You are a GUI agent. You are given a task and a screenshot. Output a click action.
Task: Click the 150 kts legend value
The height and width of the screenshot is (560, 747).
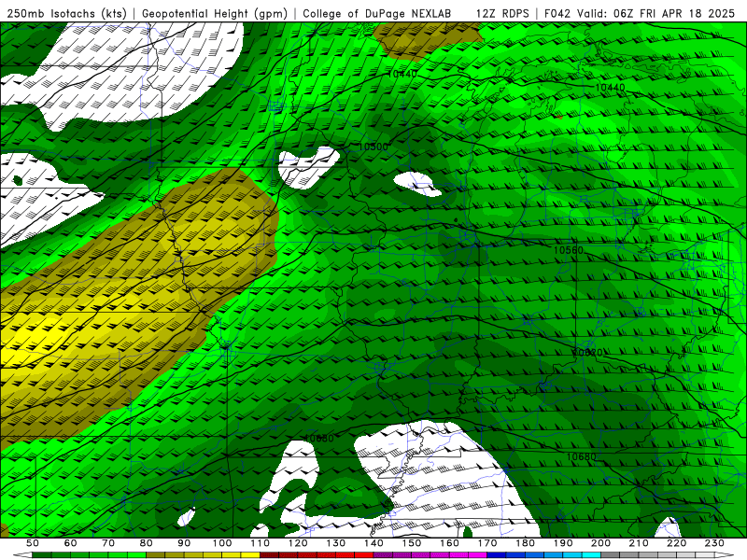pos(412,543)
